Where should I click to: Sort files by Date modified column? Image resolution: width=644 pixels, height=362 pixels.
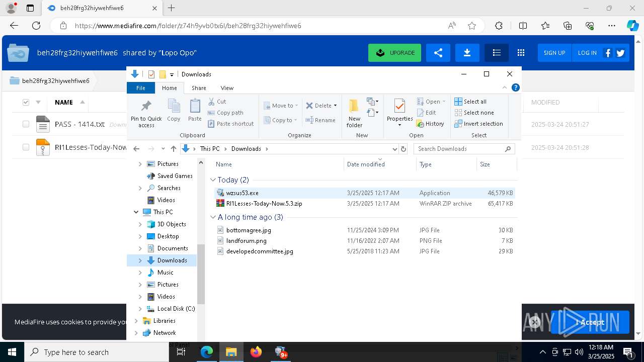[366, 164]
